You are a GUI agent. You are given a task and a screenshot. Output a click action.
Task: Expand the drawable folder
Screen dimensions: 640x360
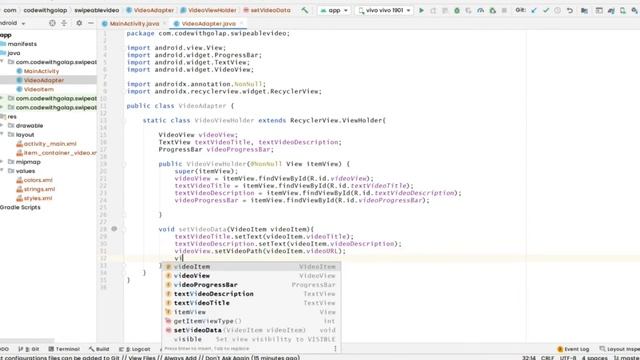coord(2,126)
